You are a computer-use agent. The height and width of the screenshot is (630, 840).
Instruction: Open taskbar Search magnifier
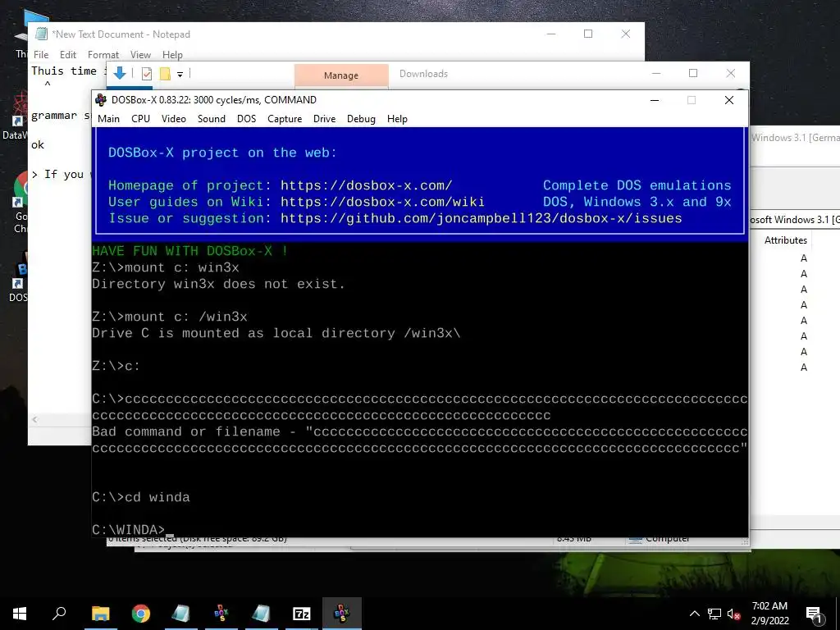59,614
